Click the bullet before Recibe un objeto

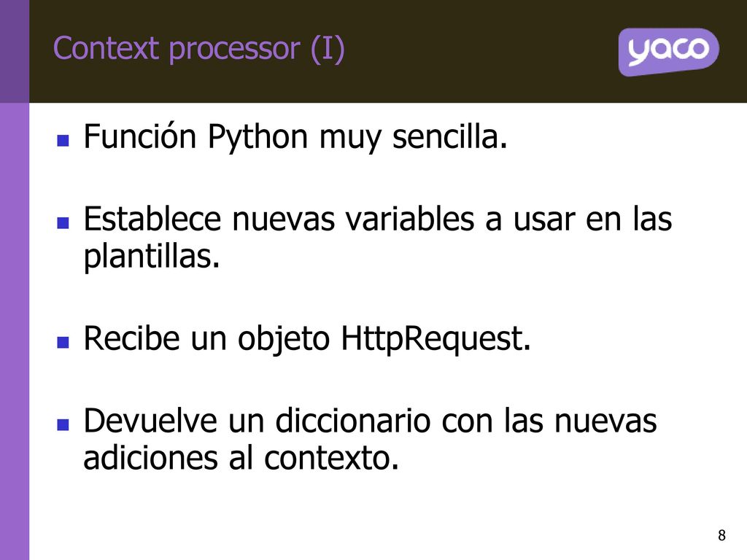pyautogui.click(x=63, y=342)
